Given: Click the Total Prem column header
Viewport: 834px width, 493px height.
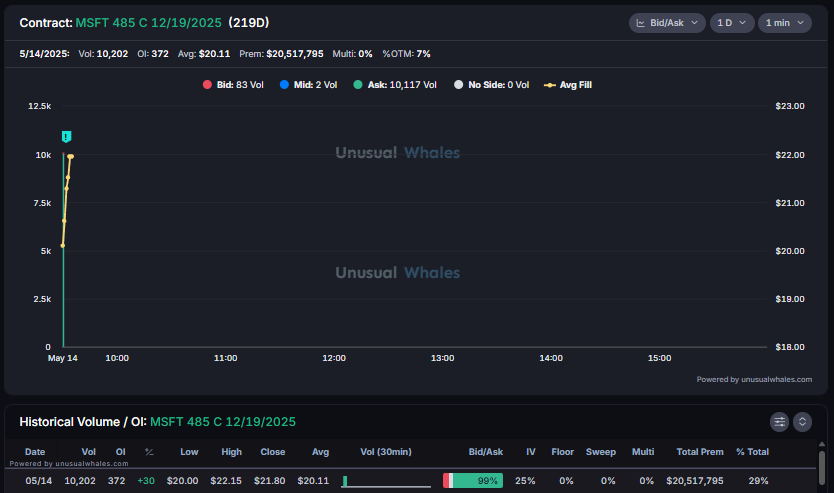Looking at the screenshot, I should [x=700, y=452].
